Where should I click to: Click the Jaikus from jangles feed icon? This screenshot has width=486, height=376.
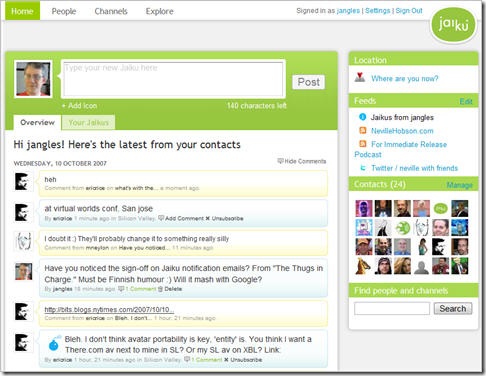[362, 117]
